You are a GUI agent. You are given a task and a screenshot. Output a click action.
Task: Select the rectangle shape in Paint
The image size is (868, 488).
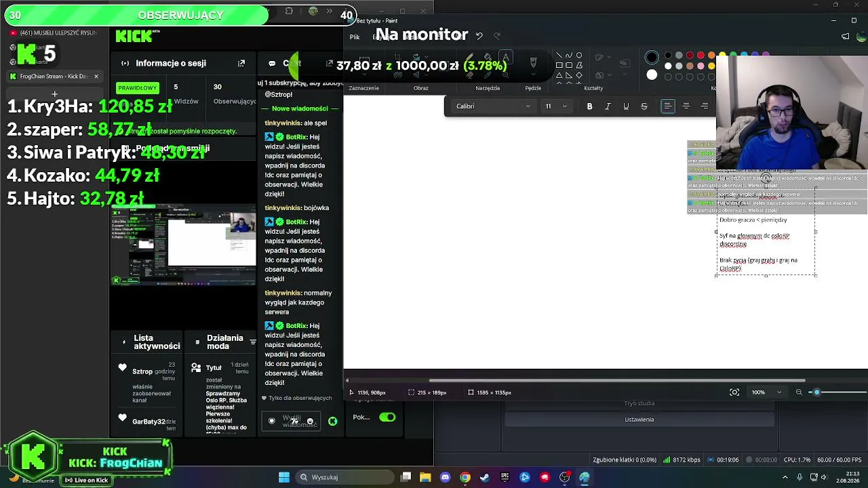click(x=559, y=65)
